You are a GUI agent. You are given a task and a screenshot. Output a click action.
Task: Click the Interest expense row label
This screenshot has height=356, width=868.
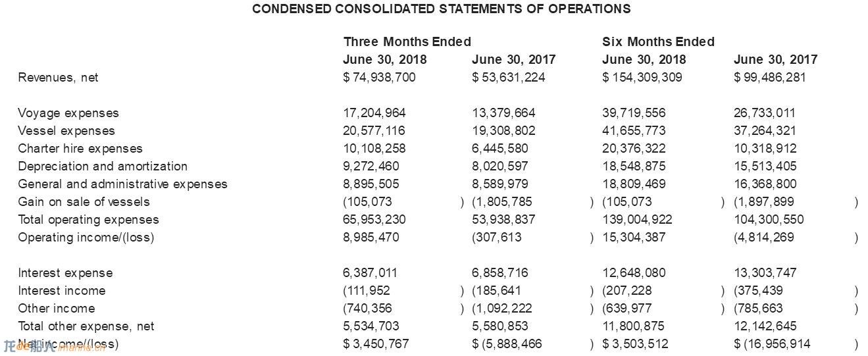point(65,273)
